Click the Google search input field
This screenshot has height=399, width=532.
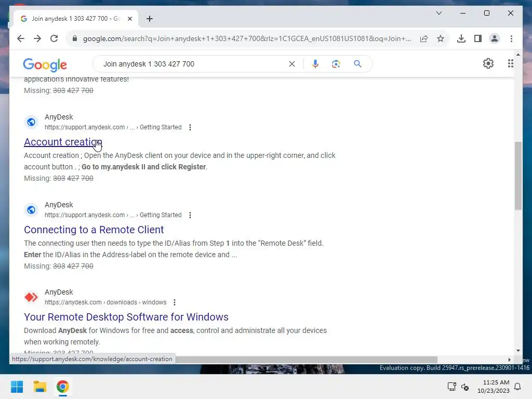[193, 64]
